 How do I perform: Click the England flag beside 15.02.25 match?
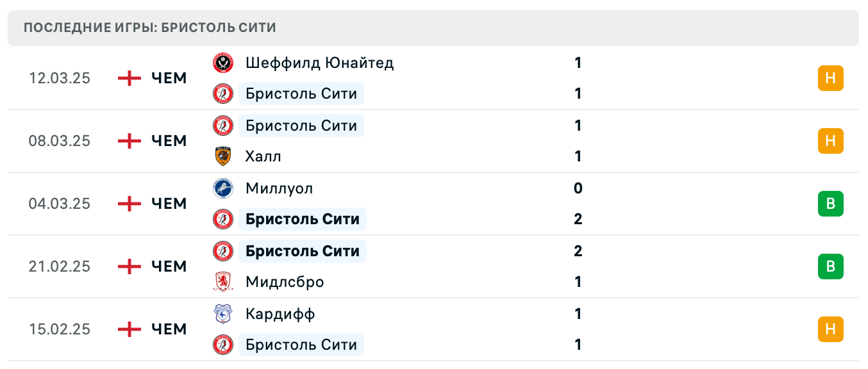pyautogui.click(x=130, y=329)
